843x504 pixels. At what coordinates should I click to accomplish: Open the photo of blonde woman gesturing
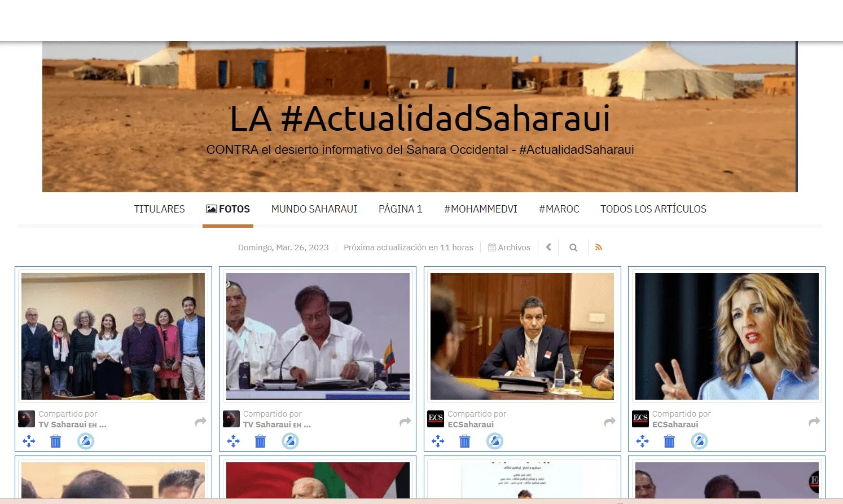tap(727, 337)
